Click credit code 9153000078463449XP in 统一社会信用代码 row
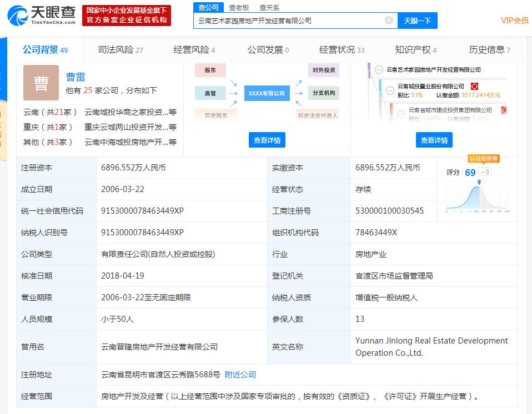 tap(143, 211)
